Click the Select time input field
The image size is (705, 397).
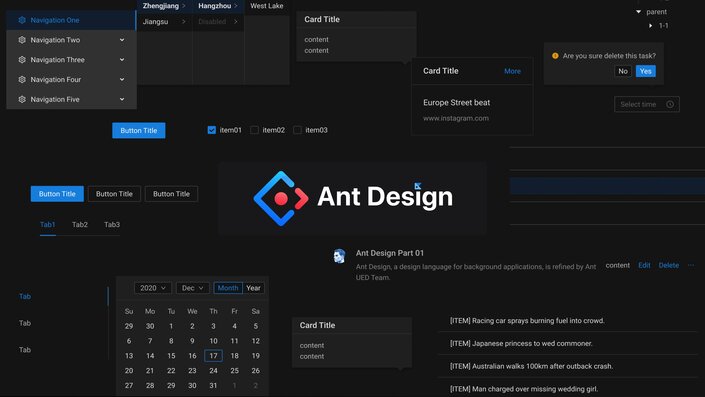(647, 104)
